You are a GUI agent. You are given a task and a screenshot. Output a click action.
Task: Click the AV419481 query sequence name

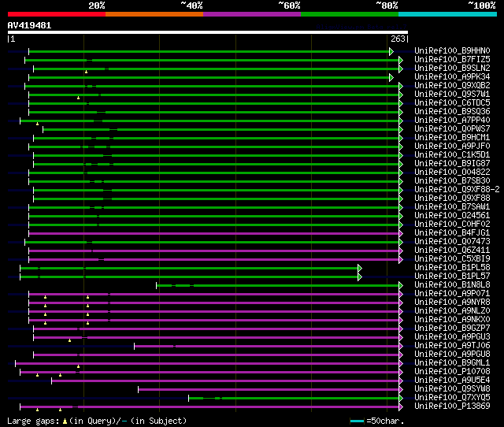pos(30,25)
